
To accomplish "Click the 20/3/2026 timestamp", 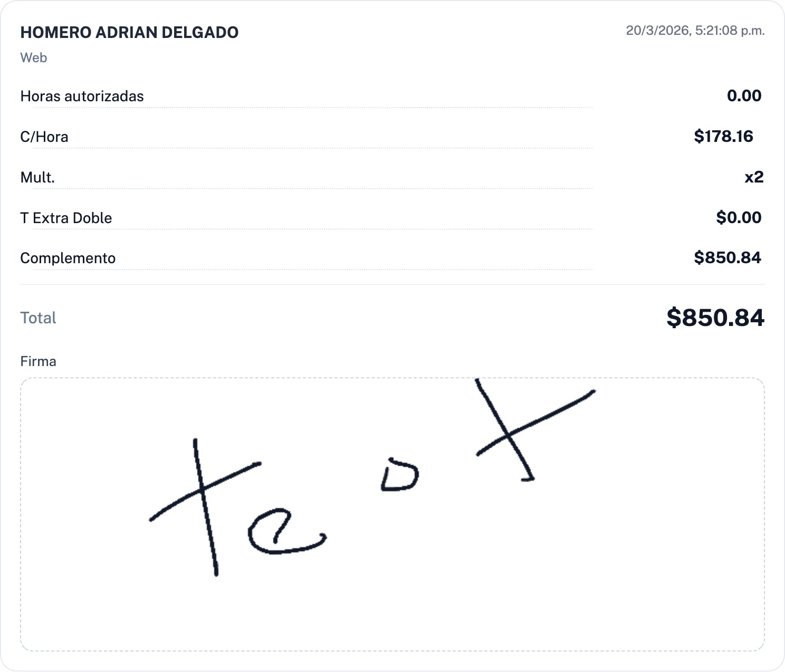I will pos(695,31).
